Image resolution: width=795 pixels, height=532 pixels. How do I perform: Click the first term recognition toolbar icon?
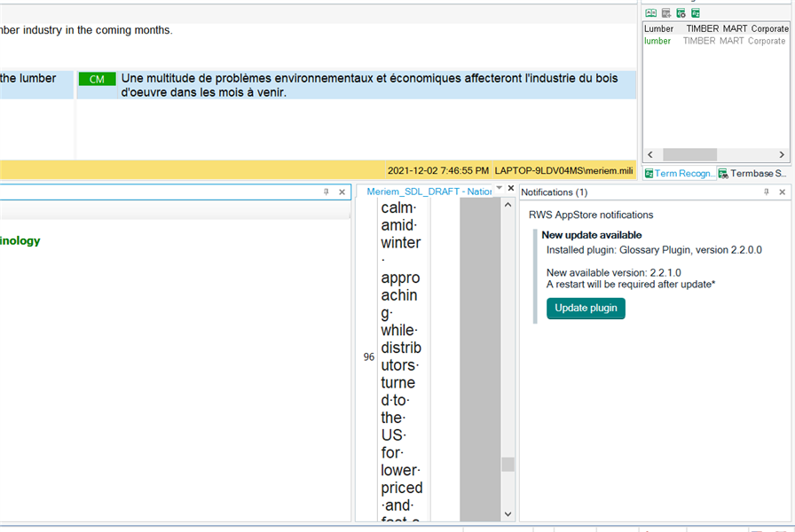coord(650,12)
